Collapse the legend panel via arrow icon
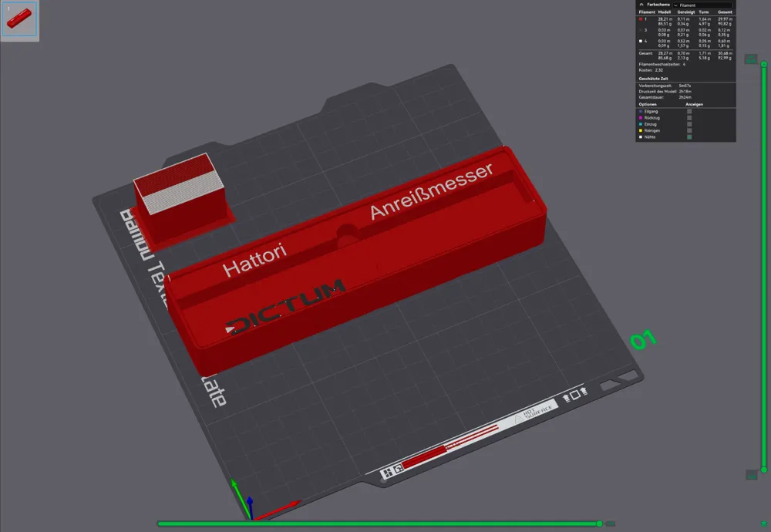The image size is (771, 532). point(641,5)
